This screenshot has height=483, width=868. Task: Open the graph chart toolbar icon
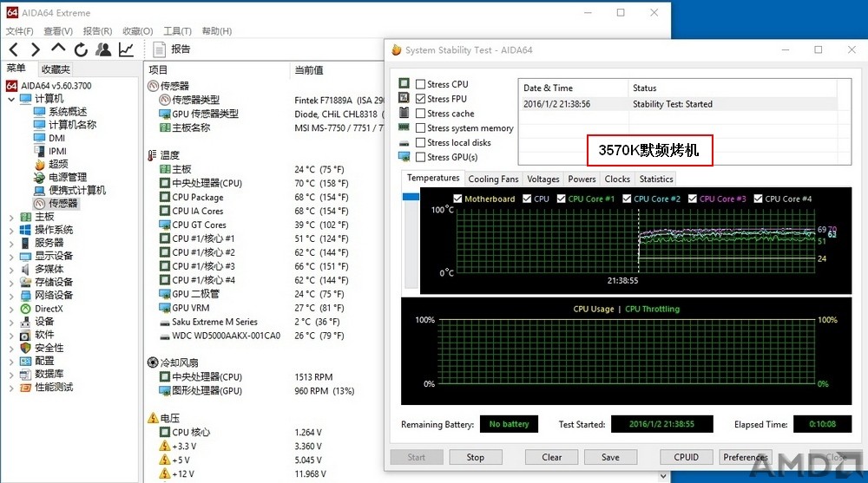pos(126,49)
